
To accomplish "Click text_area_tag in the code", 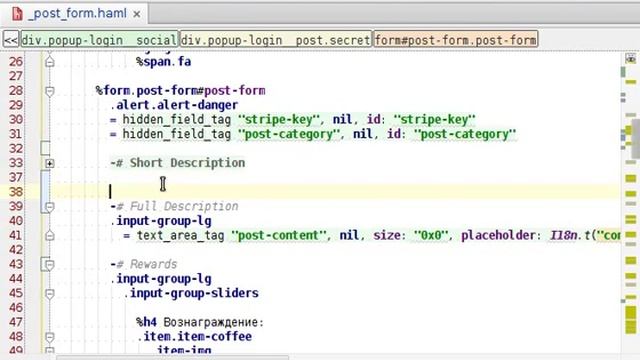I will tap(180, 236).
